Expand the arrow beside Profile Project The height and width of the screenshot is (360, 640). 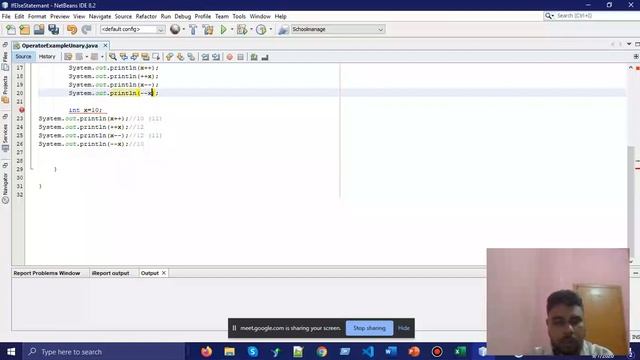click(271, 29)
